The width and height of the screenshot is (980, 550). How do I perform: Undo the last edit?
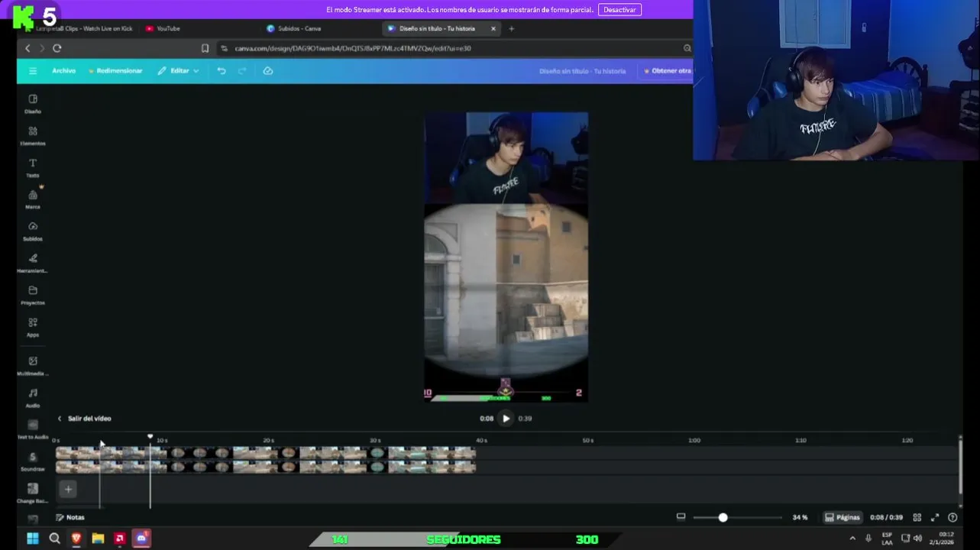[222, 71]
